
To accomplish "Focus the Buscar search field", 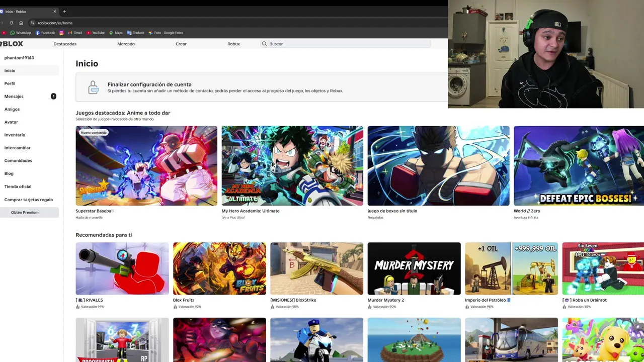I will tap(345, 44).
